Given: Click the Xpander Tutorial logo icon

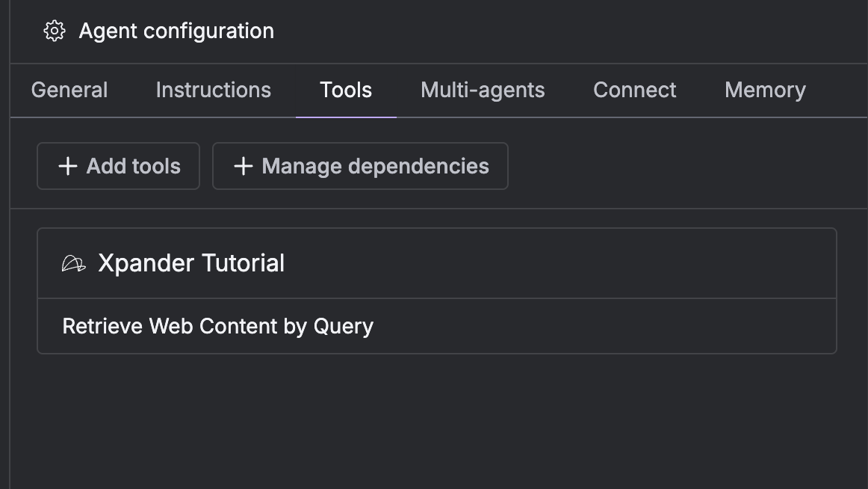Looking at the screenshot, I should point(73,263).
